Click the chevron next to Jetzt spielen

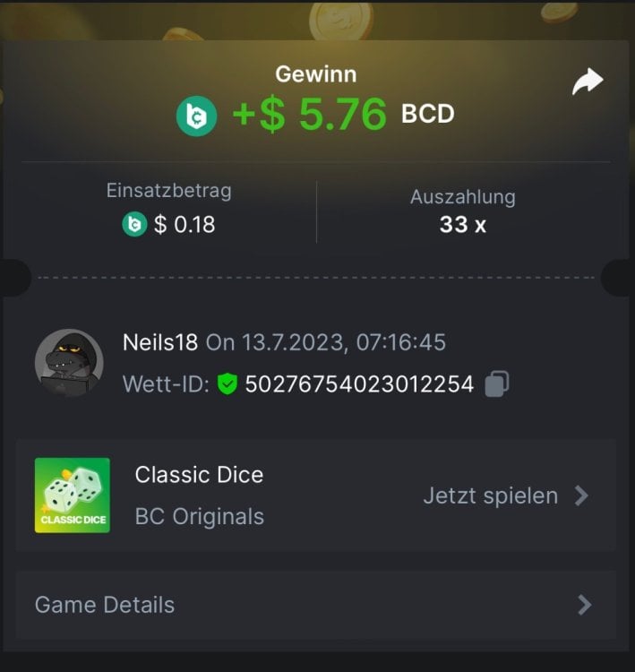[x=581, y=495]
